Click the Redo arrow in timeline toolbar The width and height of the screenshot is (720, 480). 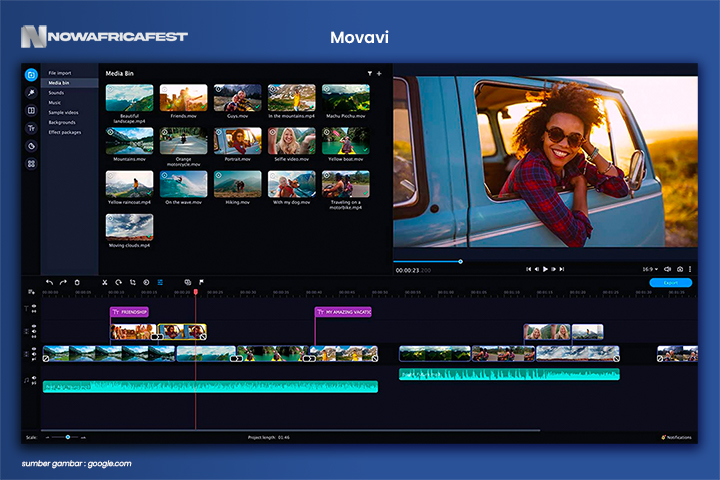(x=63, y=282)
